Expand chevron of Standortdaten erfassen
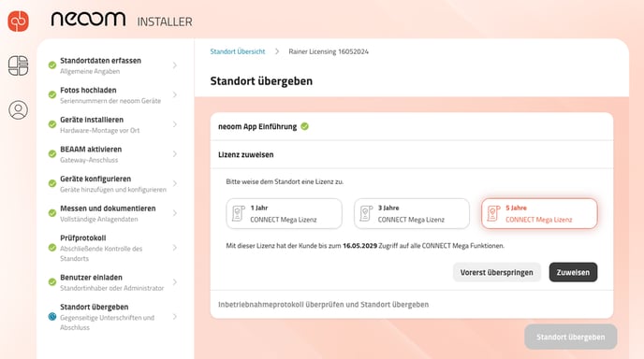Screen dimensions: 644x359 (x=175, y=65)
